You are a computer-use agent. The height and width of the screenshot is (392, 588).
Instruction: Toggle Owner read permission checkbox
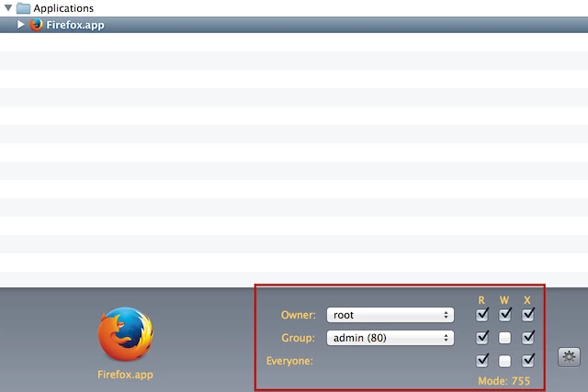click(x=481, y=314)
